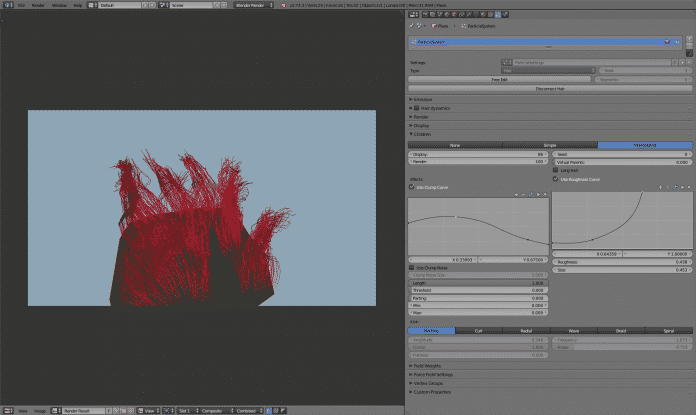Adjust the Roughness slider
Image resolution: width=696 pixels, height=415 pixels.
(621, 262)
